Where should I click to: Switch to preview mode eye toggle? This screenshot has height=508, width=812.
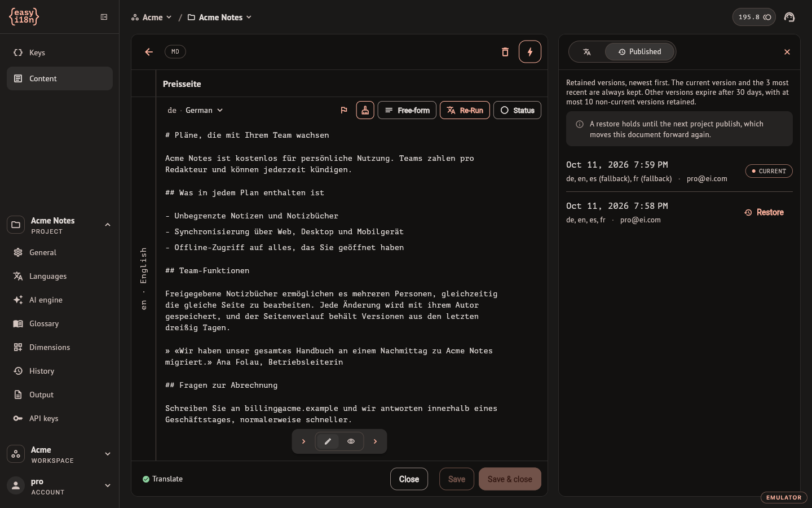coord(351,441)
